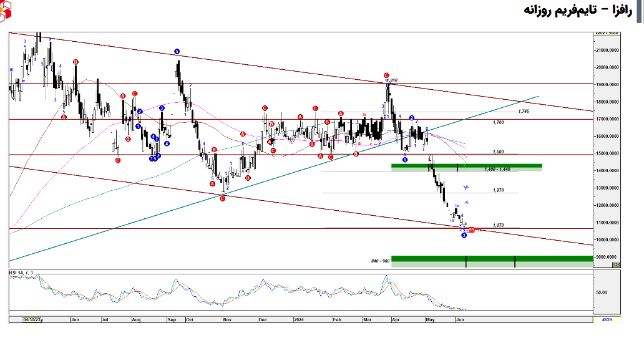This screenshot has height=338, width=644.
Task: Select blue circle 1 below April candles
Action: click(x=405, y=160)
